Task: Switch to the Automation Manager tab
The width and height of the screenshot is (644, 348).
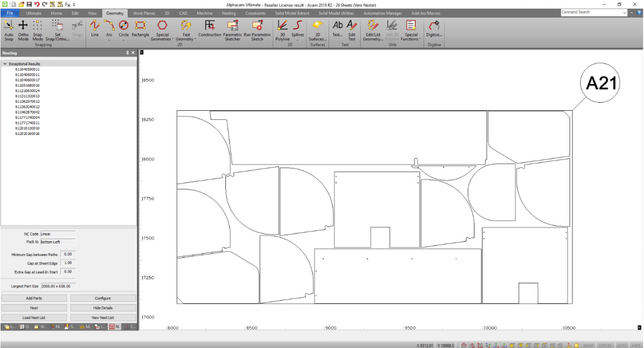Action: pos(382,13)
